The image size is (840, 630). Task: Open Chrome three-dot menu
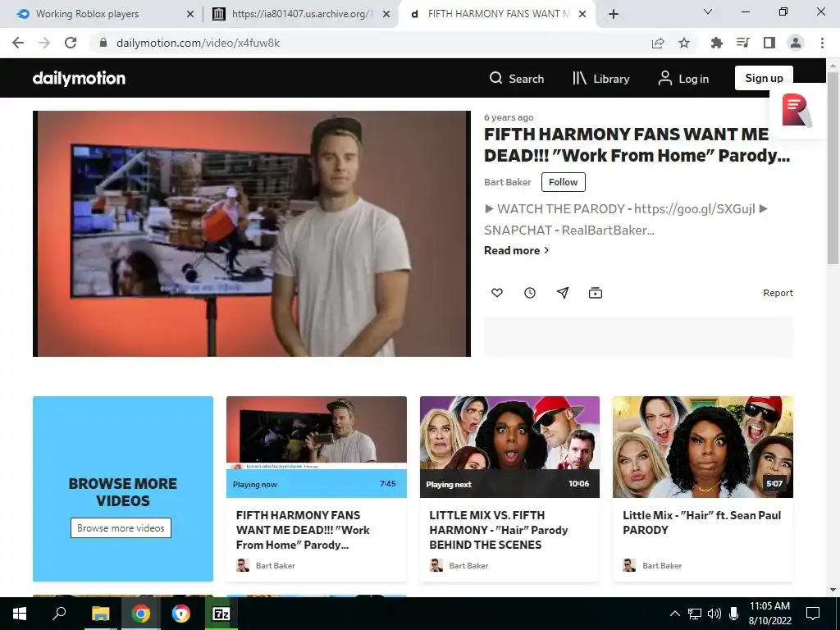(822, 43)
